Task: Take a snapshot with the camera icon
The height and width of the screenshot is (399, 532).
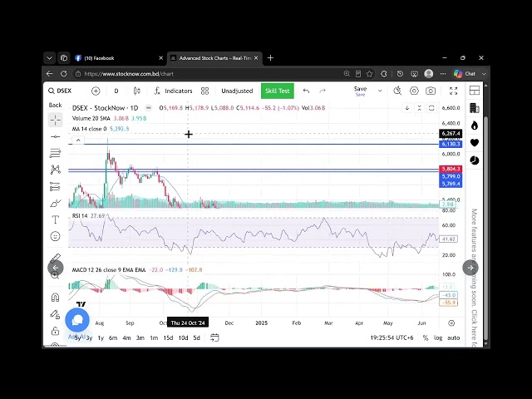Action: point(431,91)
